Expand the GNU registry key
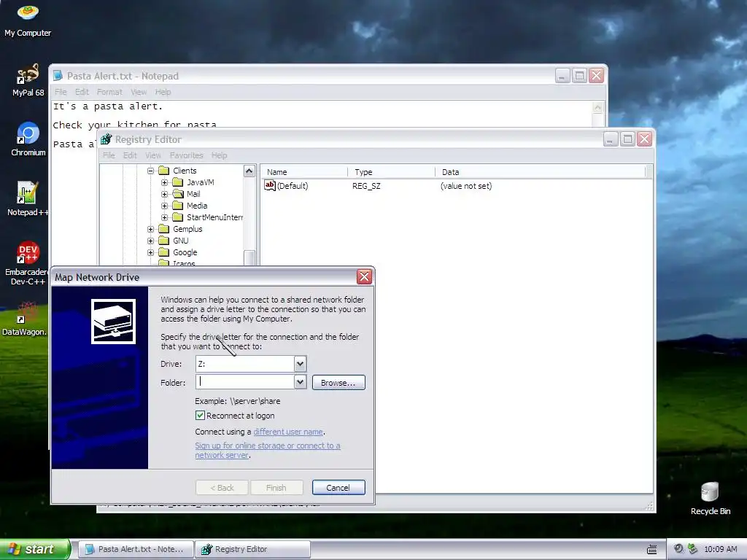747x560 pixels. 150,241
